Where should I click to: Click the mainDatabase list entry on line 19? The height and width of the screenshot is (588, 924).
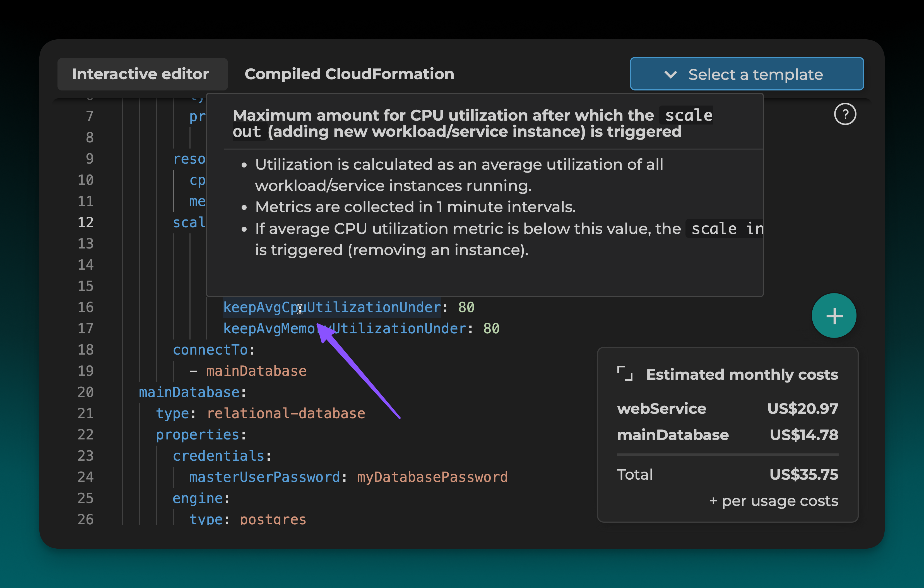point(256,371)
